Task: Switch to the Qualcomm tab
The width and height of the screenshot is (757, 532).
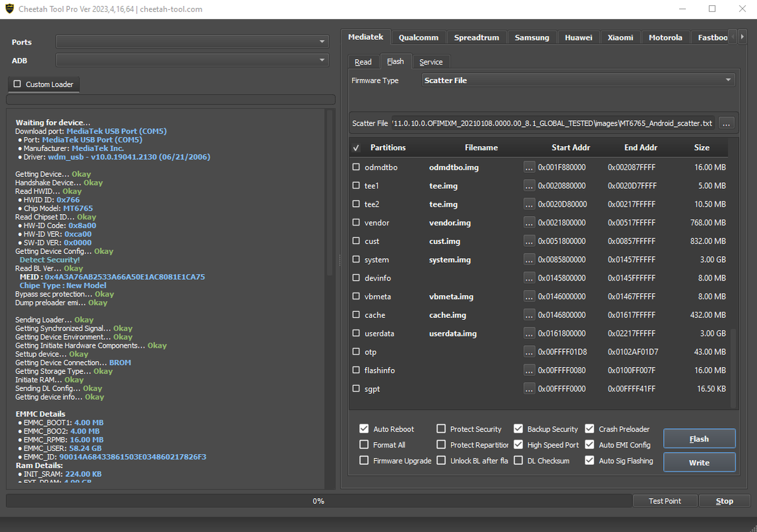Action: [x=418, y=38]
